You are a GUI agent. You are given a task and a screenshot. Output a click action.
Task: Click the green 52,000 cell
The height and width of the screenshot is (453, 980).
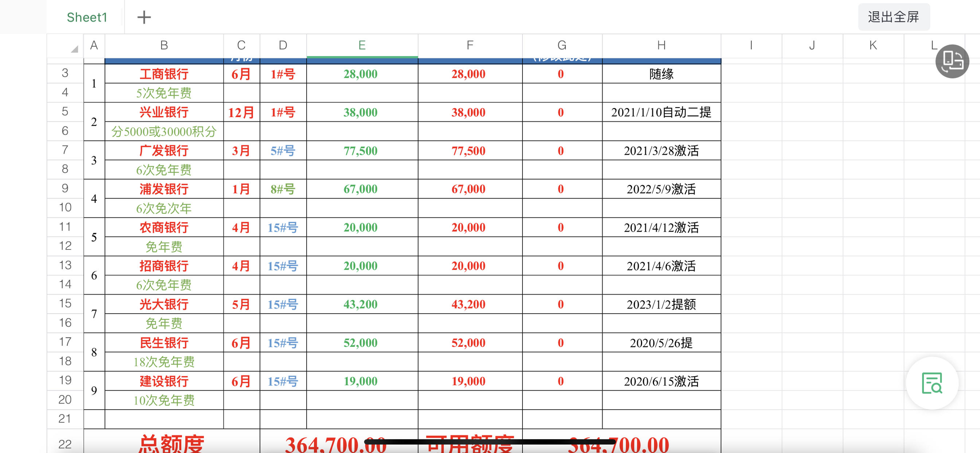[362, 342]
